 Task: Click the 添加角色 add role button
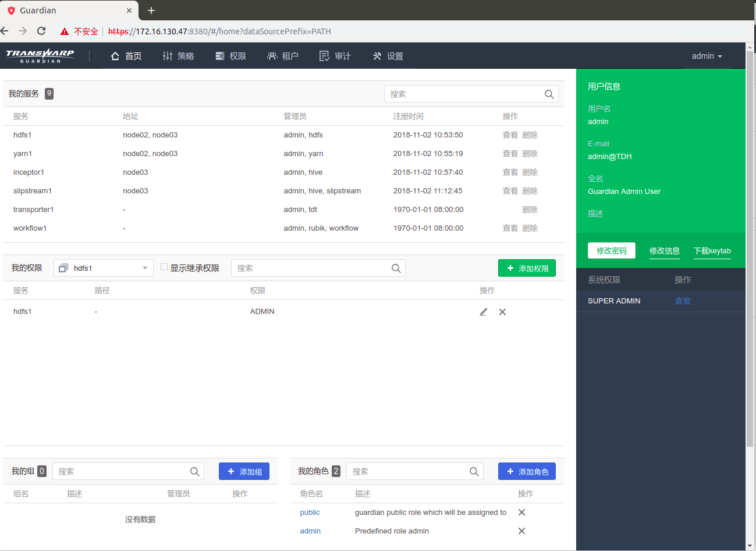pos(527,471)
